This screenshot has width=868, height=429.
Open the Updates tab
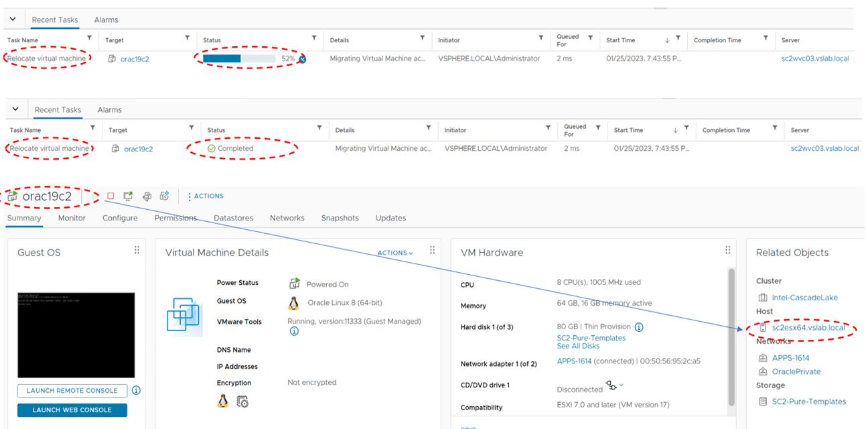390,218
